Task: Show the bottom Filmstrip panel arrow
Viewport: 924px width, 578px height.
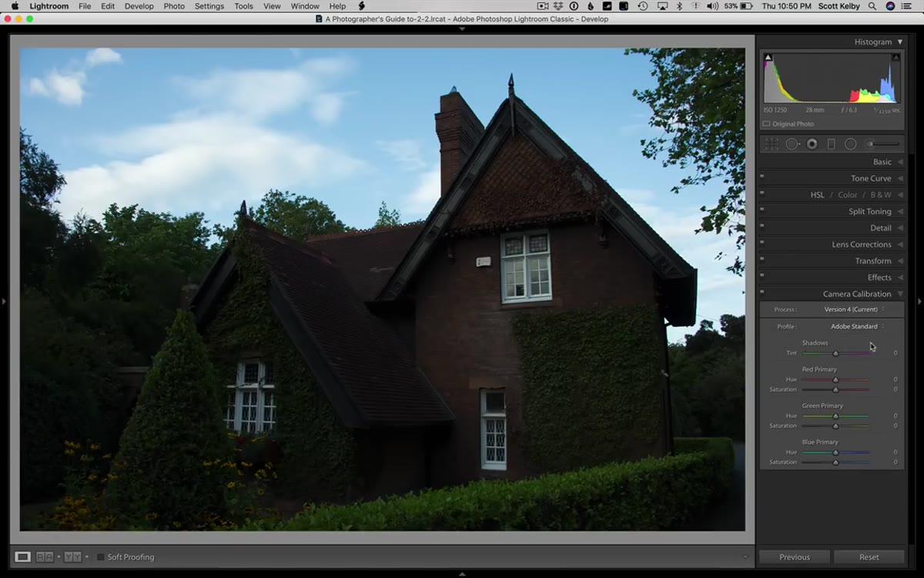Action: click(x=462, y=573)
